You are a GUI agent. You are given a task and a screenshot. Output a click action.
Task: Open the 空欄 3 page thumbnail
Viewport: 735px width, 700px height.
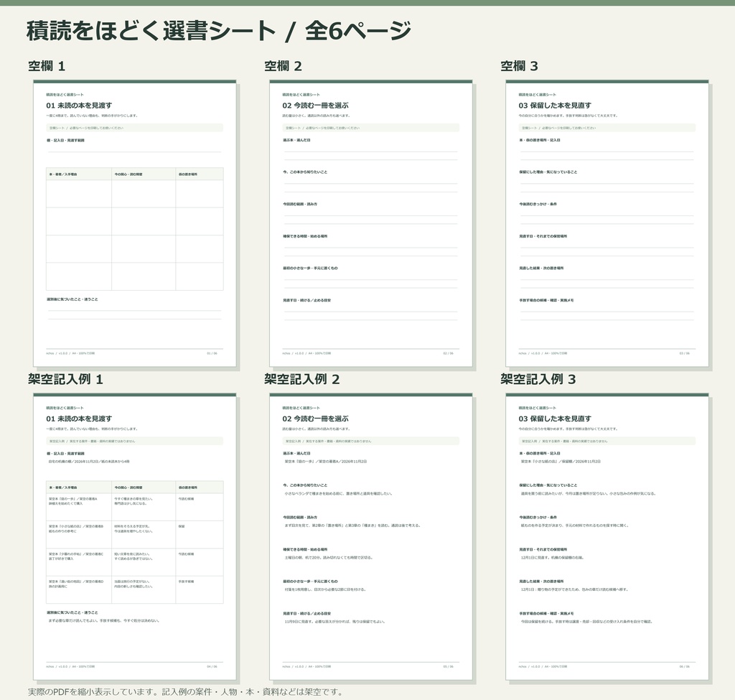pyautogui.click(x=607, y=223)
